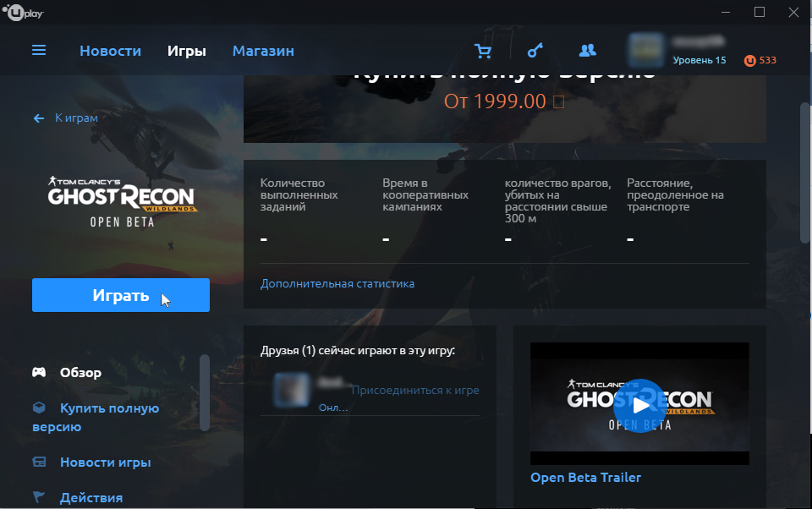Viewport: 812px width, 509px height.
Task: Minimize the Uplay window
Action: coord(726,12)
